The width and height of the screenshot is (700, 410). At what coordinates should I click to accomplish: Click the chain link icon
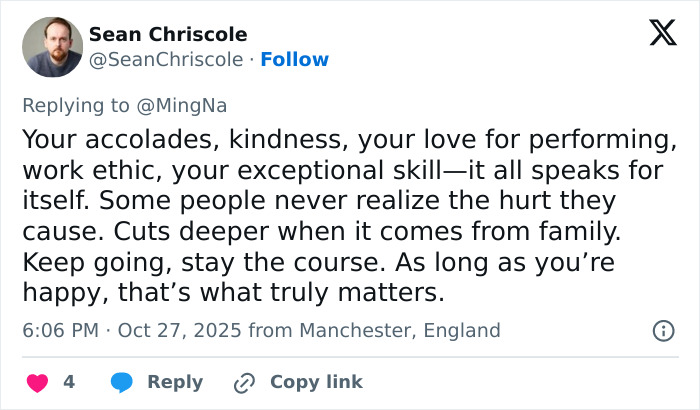click(244, 382)
